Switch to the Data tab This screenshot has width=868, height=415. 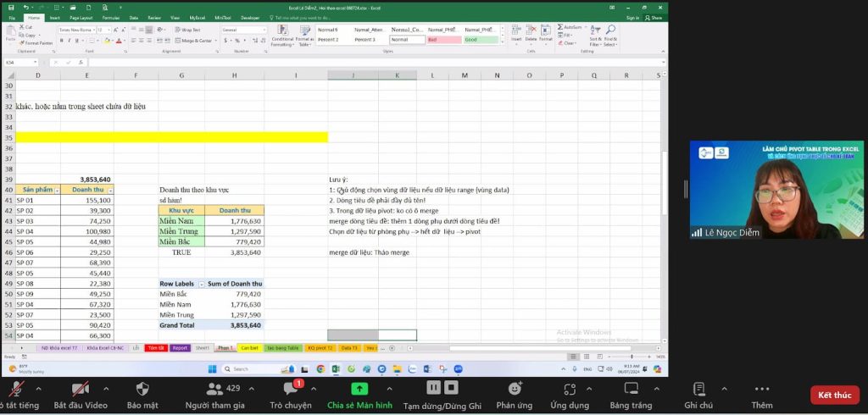point(134,19)
